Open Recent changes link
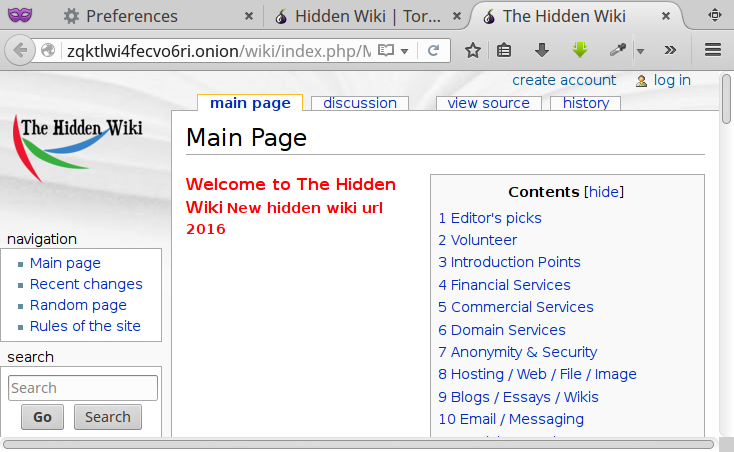 (86, 284)
